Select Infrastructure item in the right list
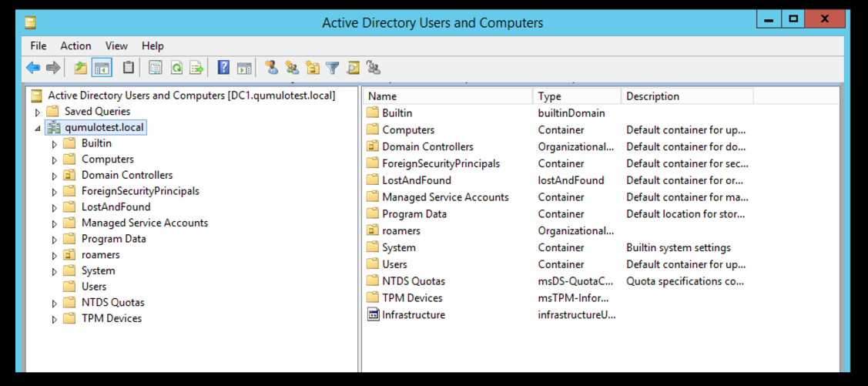Screen dimensions: 868x386 tap(413, 314)
